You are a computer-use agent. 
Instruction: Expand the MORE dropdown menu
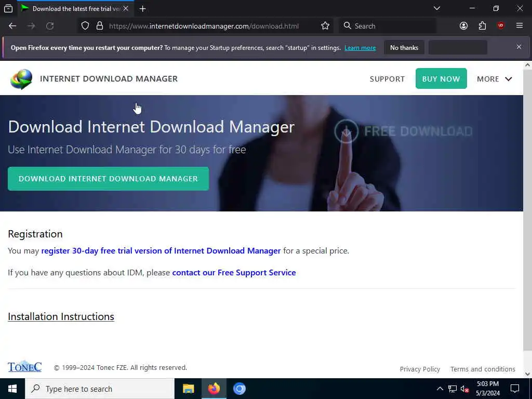(x=495, y=79)
